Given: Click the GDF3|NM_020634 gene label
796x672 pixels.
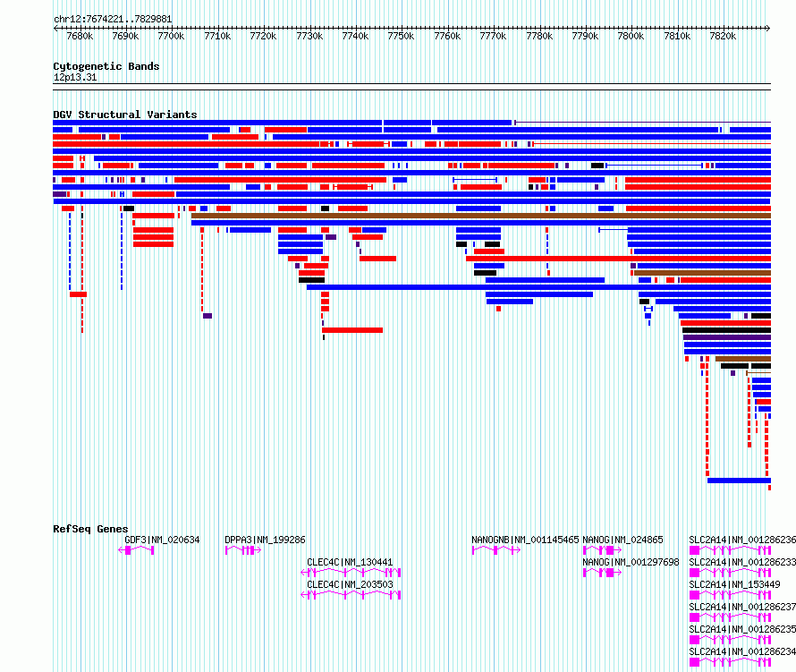Looking at the screenshot, I should 162,540.
